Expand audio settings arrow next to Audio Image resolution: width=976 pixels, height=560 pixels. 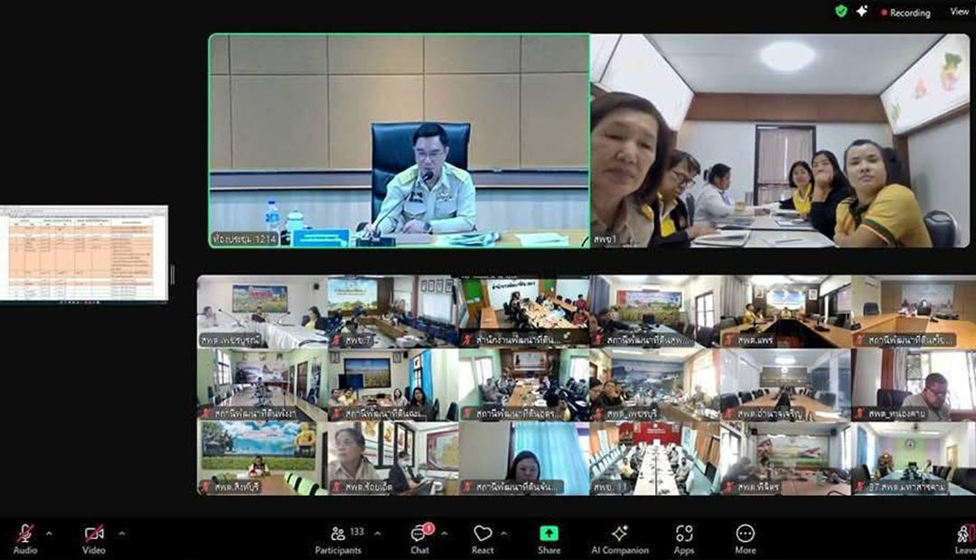49,533
